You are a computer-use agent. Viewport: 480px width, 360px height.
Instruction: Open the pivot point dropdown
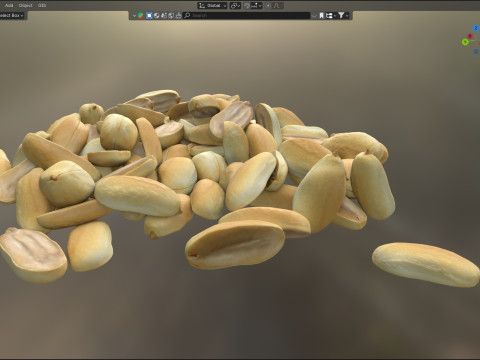pyautogui.click(x=235, y=6)
